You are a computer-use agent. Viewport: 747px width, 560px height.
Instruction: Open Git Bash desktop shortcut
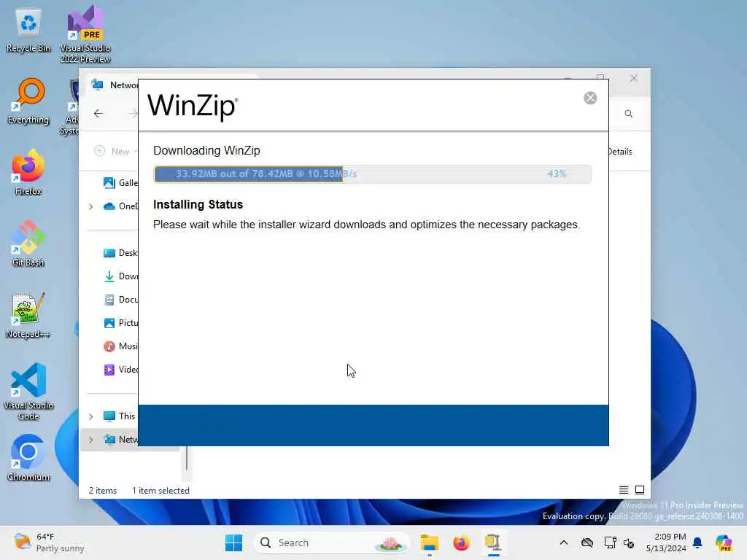[28, 244]
